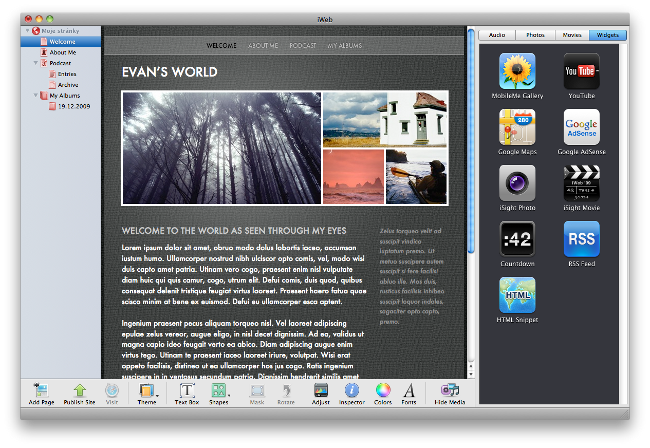
Task: Switch to the Photos media tab
Action: click(535, 35)
